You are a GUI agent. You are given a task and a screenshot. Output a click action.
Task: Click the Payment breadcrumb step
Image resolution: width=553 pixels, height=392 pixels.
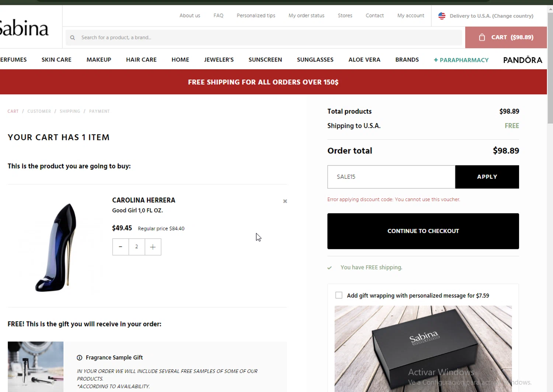pos(99,111)
